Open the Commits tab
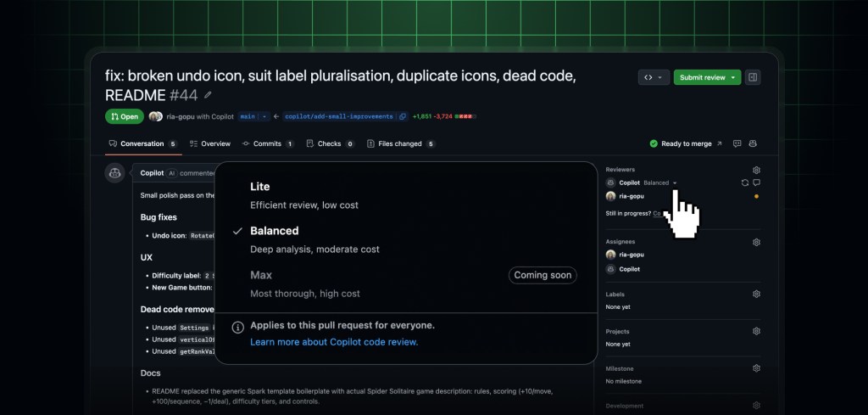 268,143
